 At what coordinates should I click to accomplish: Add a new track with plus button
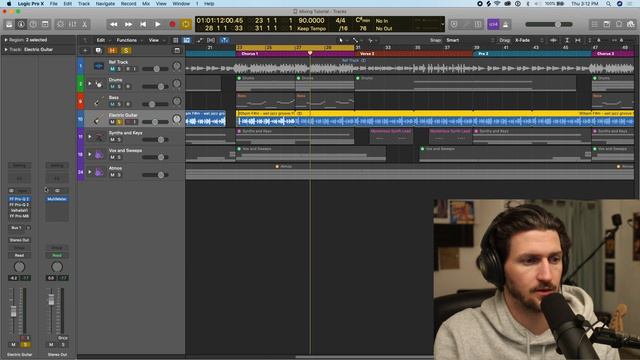pos(85,51)
